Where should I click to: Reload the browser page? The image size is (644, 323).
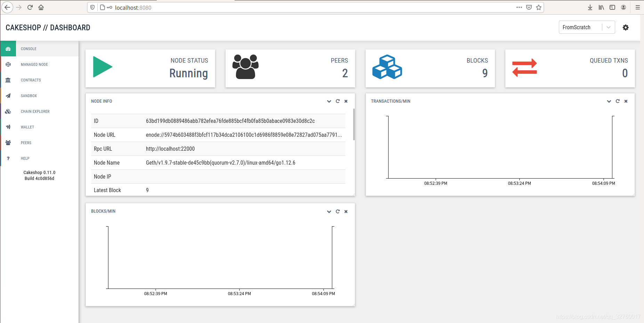(30, 7)
